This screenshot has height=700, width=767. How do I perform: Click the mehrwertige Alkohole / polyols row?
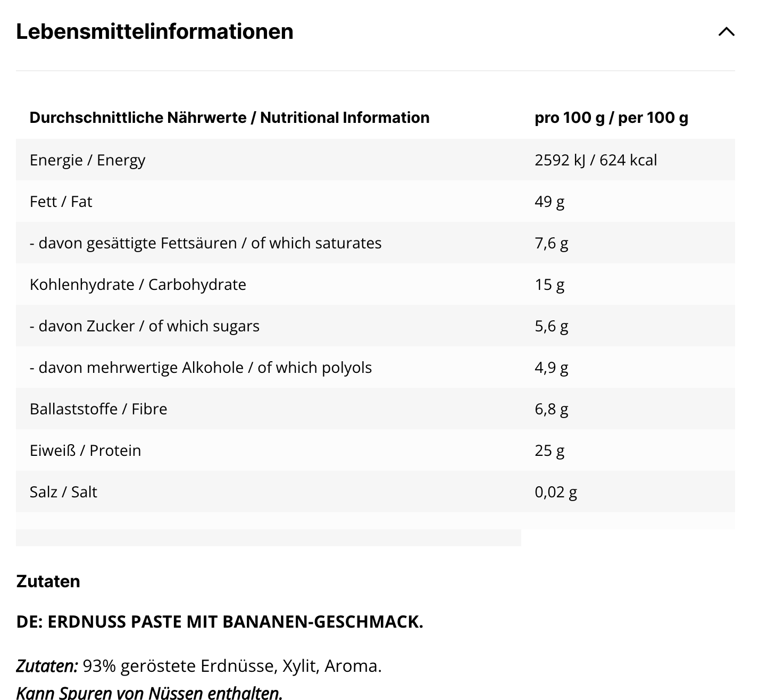(x=201, y=368)
